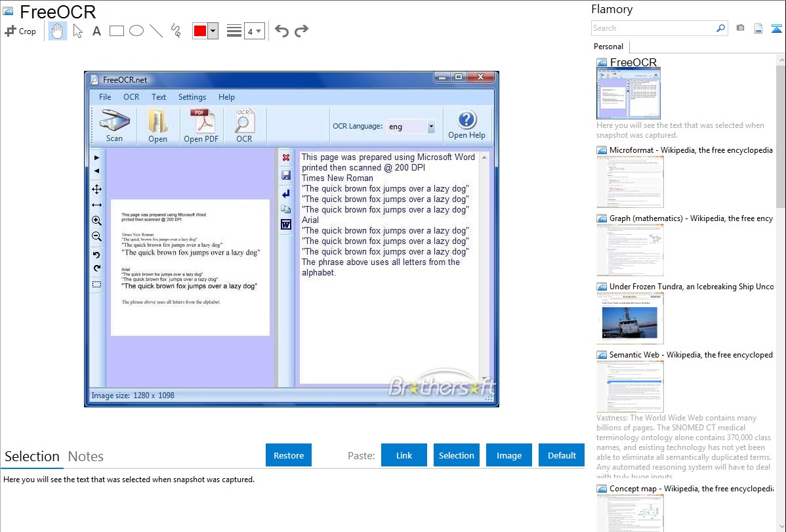Viewport: 786px width, 532px height.
Task: Select the arrow pointer tool
Action: 77,31
